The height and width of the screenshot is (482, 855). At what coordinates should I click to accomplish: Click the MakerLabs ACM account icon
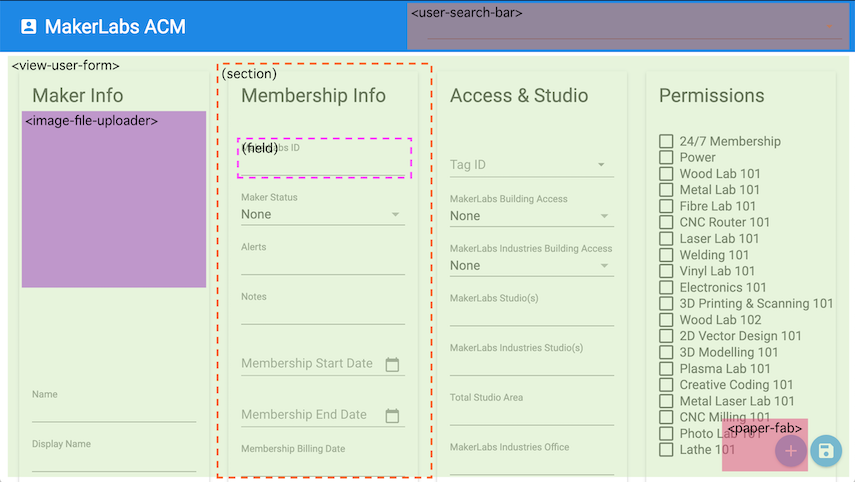[x=28, y=27]
